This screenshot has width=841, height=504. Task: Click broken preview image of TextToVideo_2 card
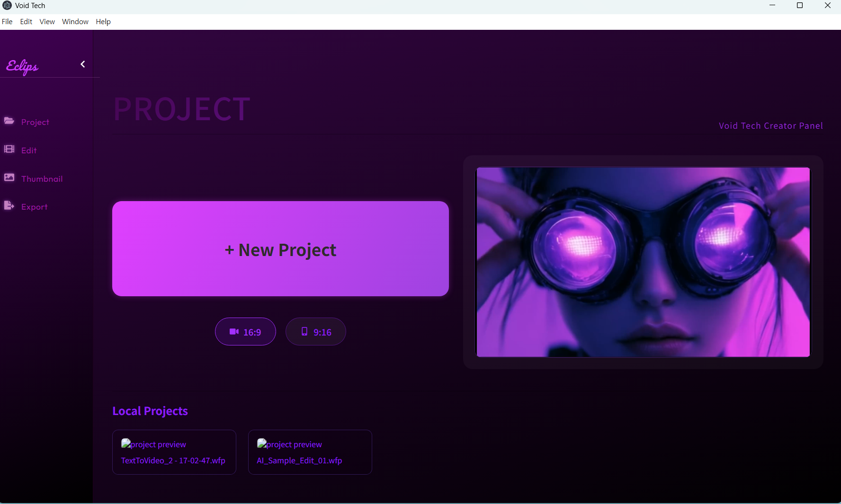[x=153, y=444]
